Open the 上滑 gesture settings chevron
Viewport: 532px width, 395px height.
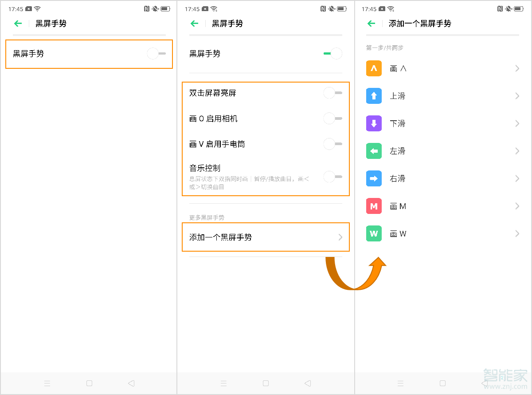click(x=516, y=96)
